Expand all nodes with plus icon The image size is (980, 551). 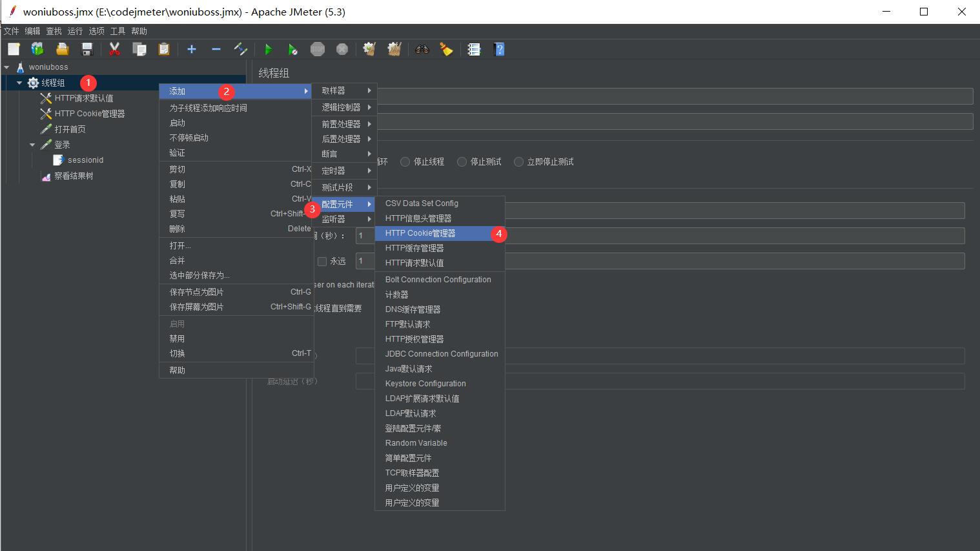(x=192, y=49)
